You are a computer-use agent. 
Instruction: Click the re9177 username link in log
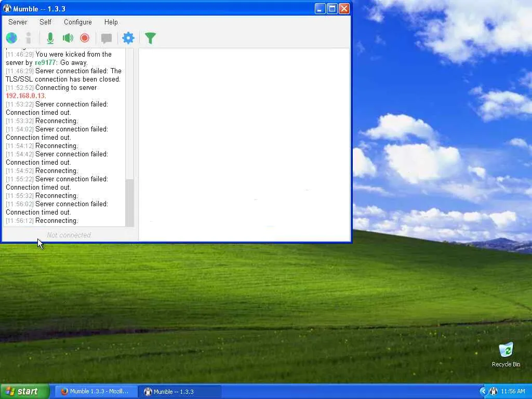pyautogui.click(x=45, y=63)
